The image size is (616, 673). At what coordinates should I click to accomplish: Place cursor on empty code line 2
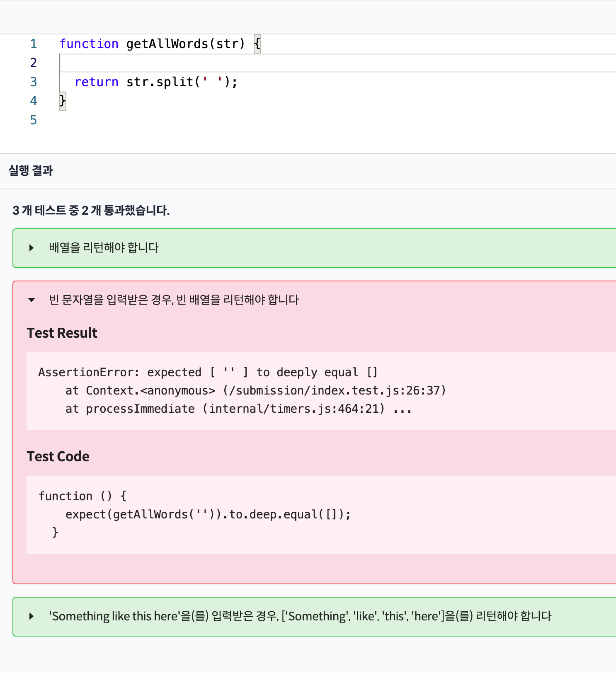(x=337, y=63)
